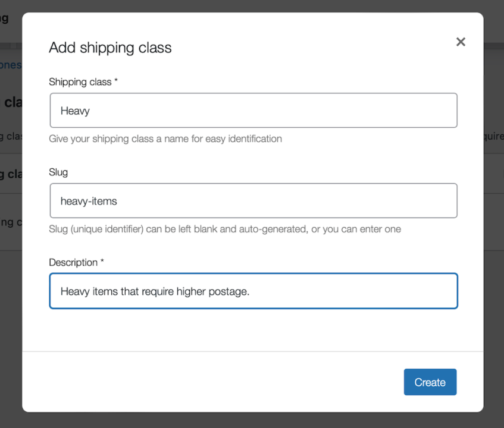
Task: Click the dialog title 'Add shipping class'
Action: (110, 48)
